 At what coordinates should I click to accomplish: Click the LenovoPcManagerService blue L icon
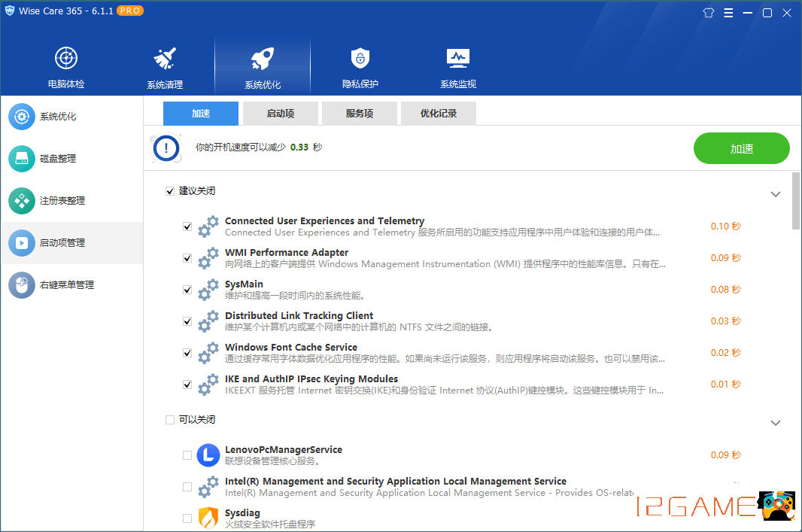[208, 454]
